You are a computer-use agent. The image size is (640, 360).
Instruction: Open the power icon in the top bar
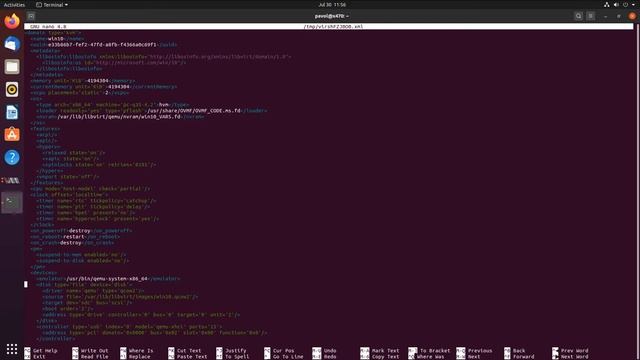pyautogui.click(x=625, y=4)
